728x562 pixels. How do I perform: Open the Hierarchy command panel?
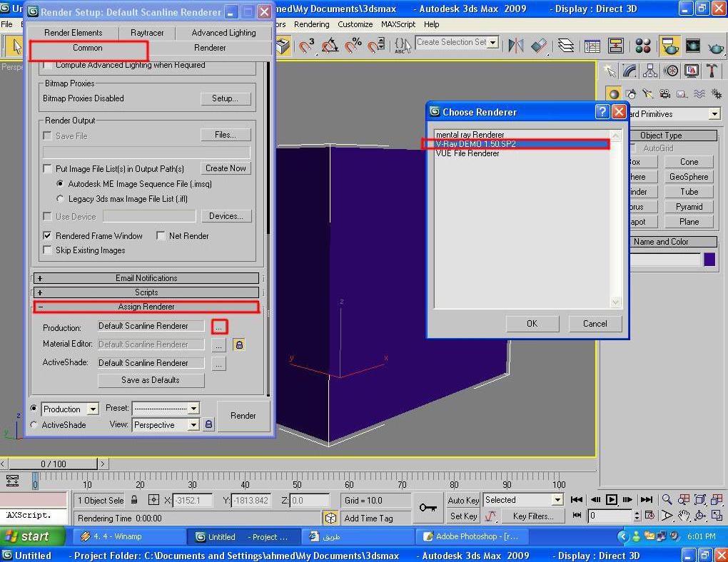click(x=650, y=71)
